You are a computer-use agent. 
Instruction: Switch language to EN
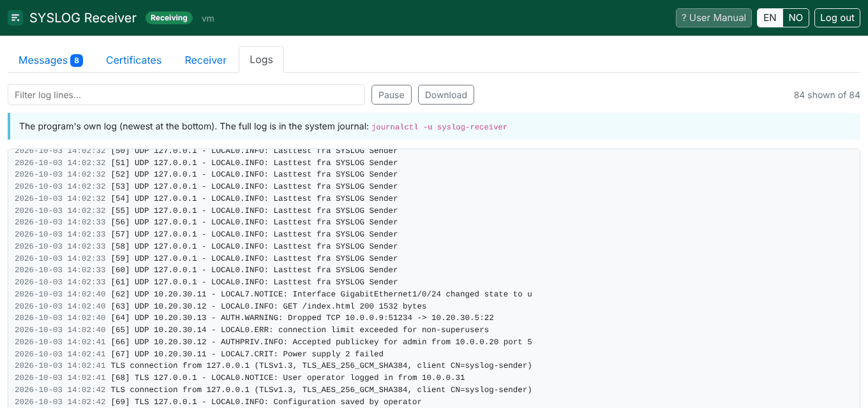coord(770,18)
